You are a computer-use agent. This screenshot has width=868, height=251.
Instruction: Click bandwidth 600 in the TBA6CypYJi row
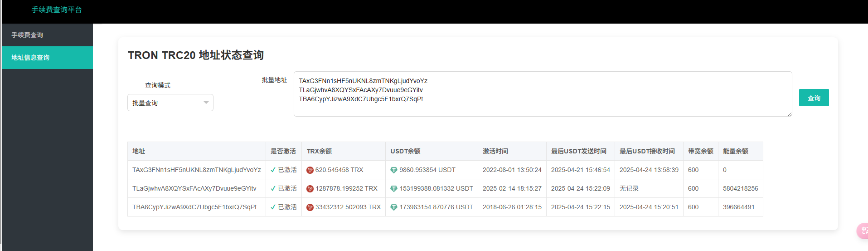click(x=693, y=207)
